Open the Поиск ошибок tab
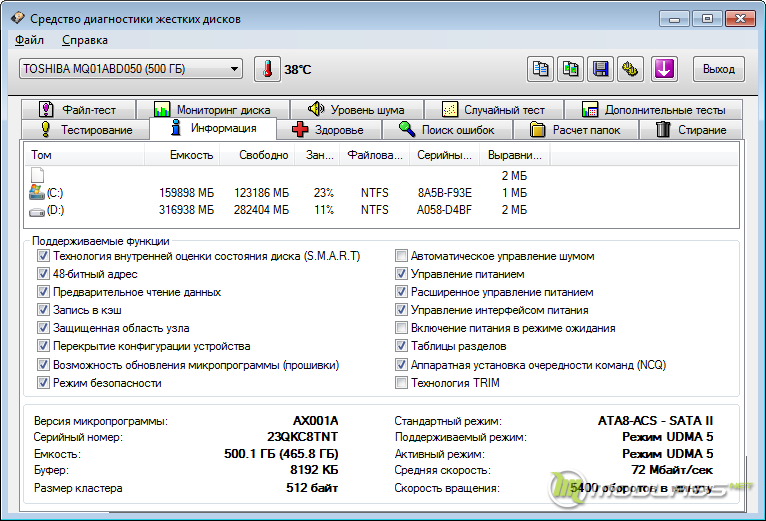766x521 pixels. click(x=447, y=130)
